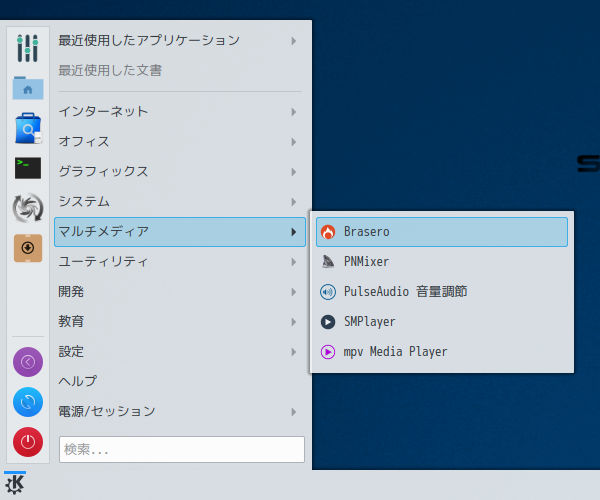600x500 pixels.
Task: Expand 最近使用したアプリケーション submenu arrow
Action: point(293,41)
